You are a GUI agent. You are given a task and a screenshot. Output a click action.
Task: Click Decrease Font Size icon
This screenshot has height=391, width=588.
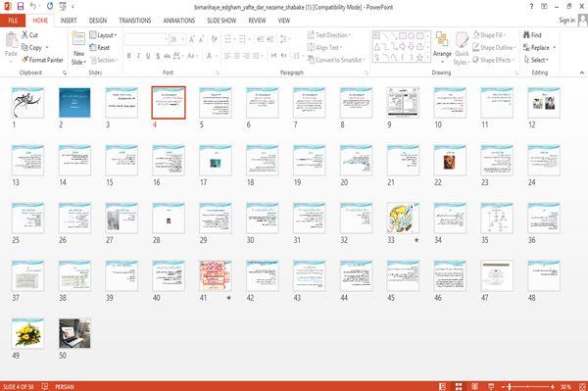201,39
